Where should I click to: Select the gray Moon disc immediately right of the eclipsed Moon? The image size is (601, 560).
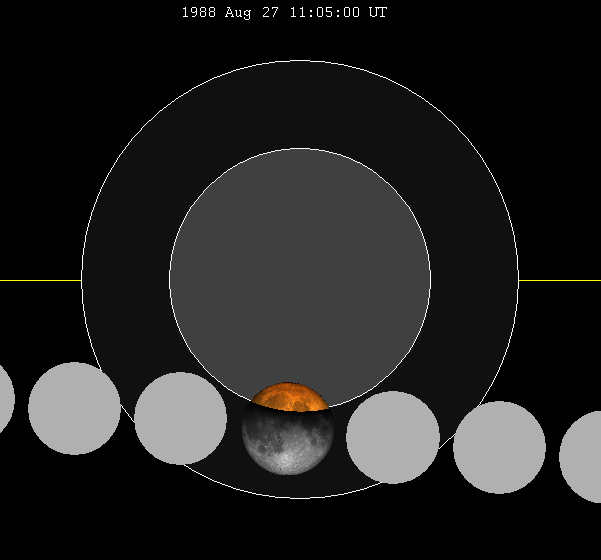[393, 437]
